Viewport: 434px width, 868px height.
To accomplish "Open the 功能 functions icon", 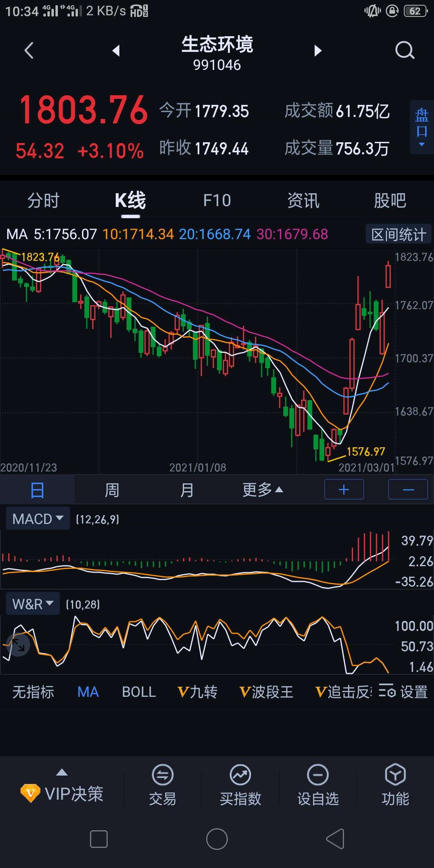I will (x=395, y=785).
